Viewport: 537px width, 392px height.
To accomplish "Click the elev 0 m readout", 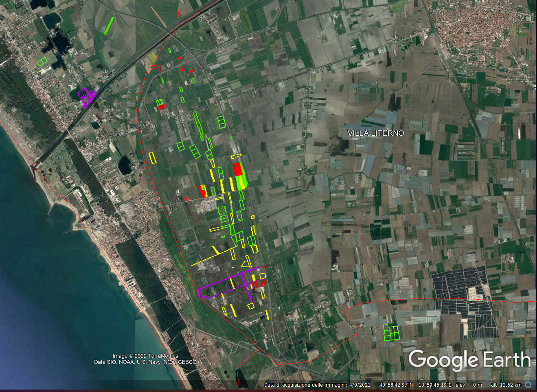I will point(469,385).
